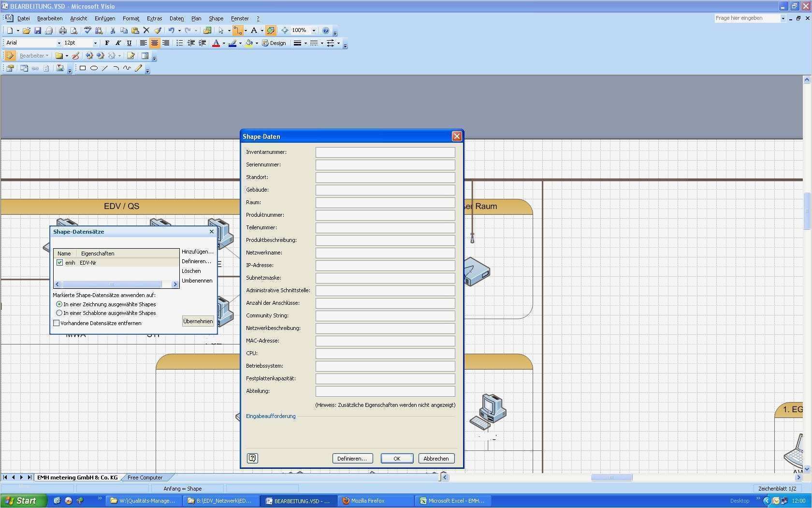Screen dimensions: 812x508
Task: Pick the Pencil drawing tool
Action: click(139, 68)
